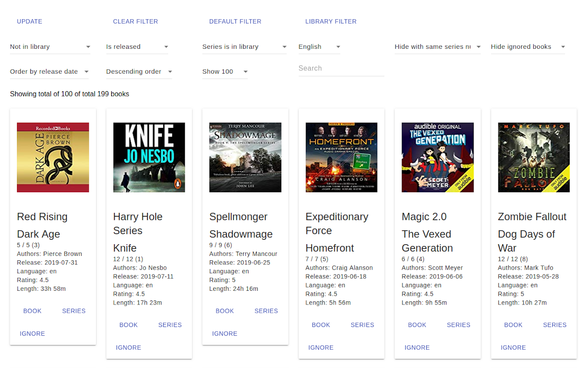Click the 'Expeditionary Force' series title

pos(337,224)
